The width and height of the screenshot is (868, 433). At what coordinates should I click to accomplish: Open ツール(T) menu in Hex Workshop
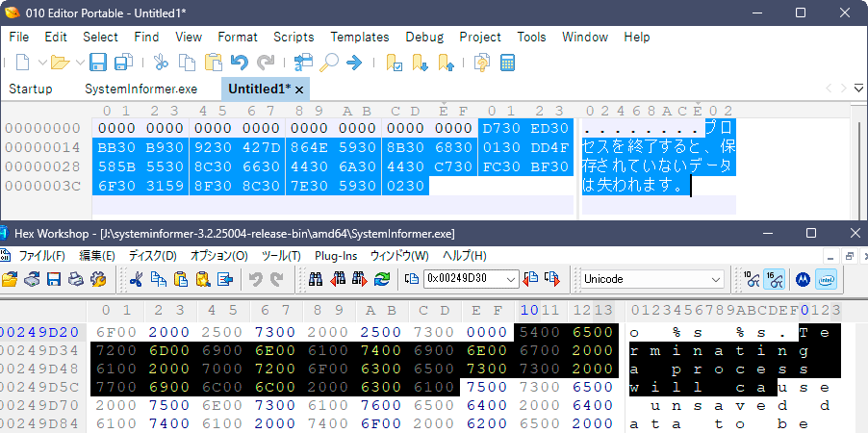point(281,256)
